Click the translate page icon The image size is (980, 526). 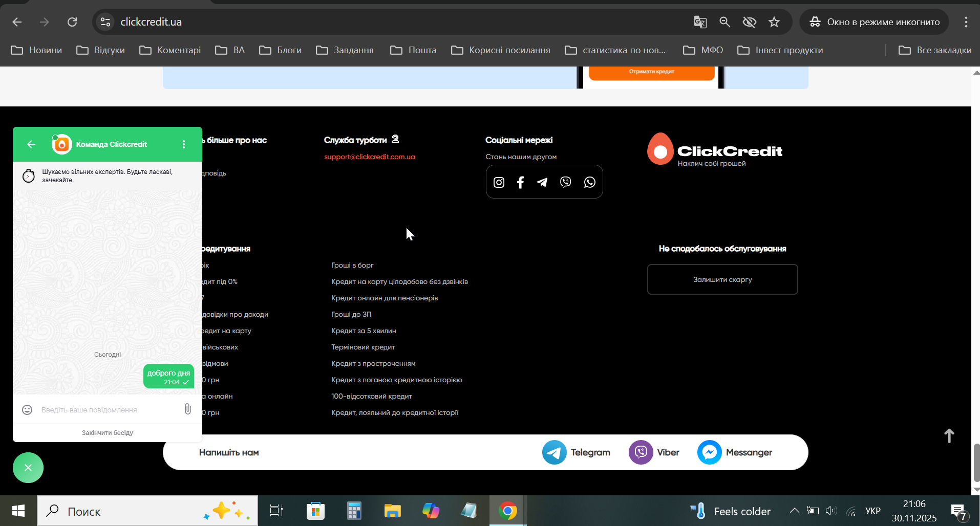coord(700,22)
